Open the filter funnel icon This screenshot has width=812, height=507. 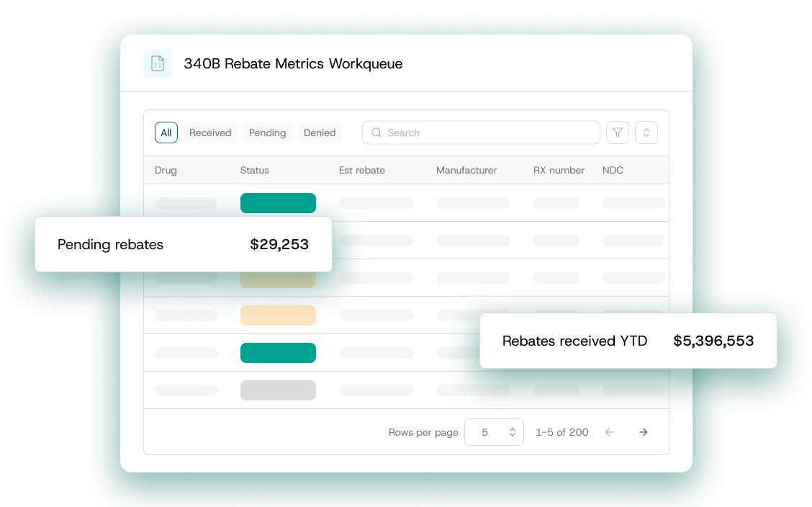point(618,133)
